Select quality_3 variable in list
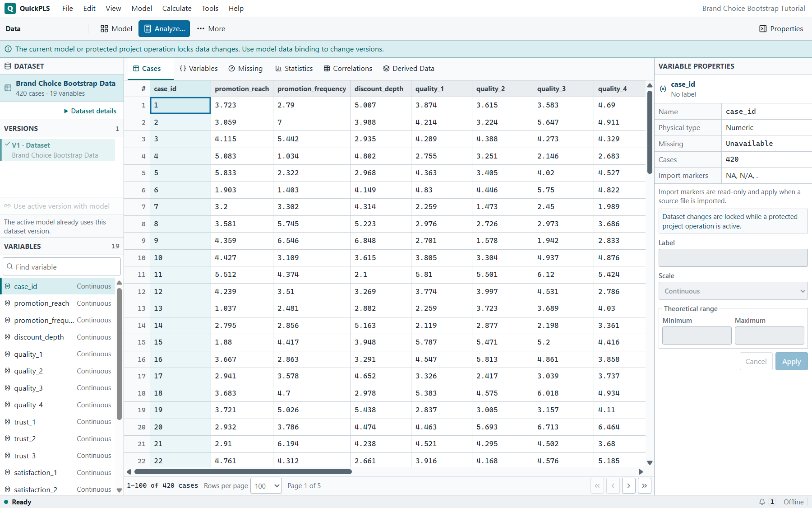Image resolution: width=812 pixels, height=508 pixels. (58, 388)
